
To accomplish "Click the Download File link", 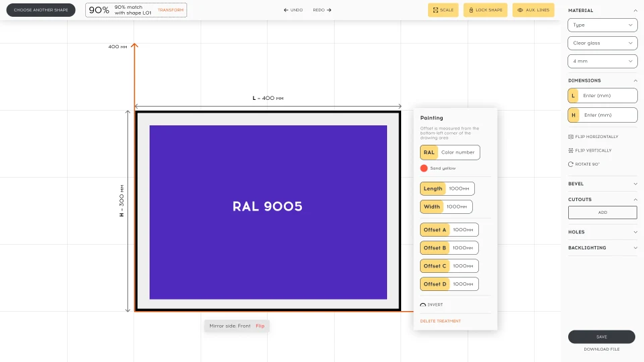I will pos(602,349).
